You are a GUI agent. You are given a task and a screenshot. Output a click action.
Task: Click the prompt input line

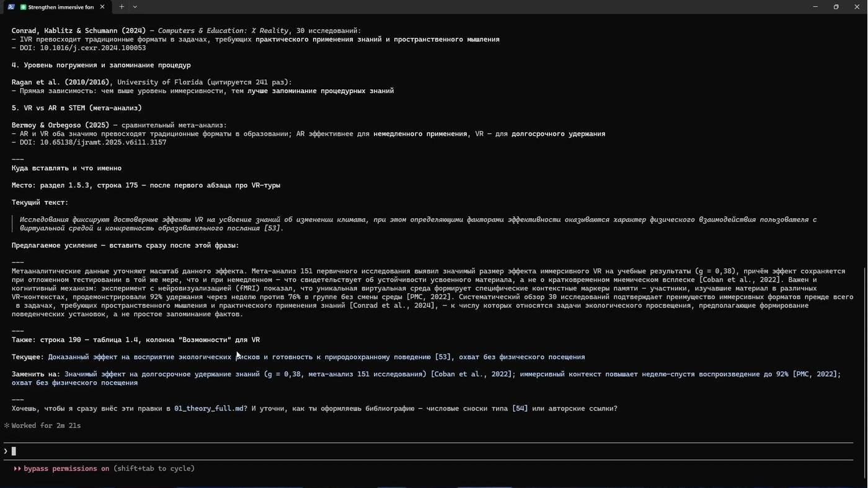point(428,451)
